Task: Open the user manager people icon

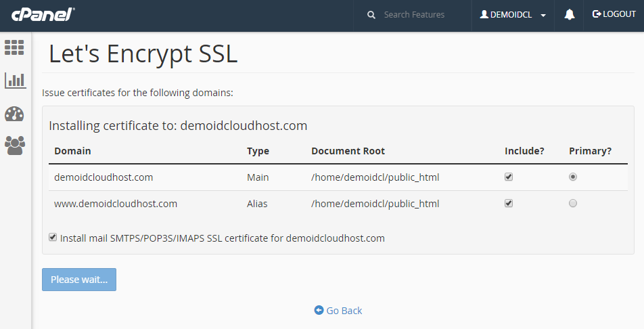Action: 15,146
